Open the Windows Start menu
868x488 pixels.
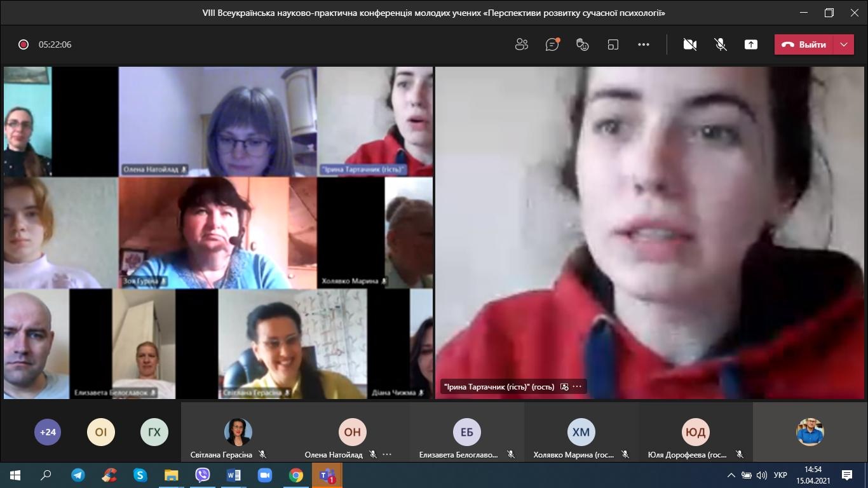point(15,475)
